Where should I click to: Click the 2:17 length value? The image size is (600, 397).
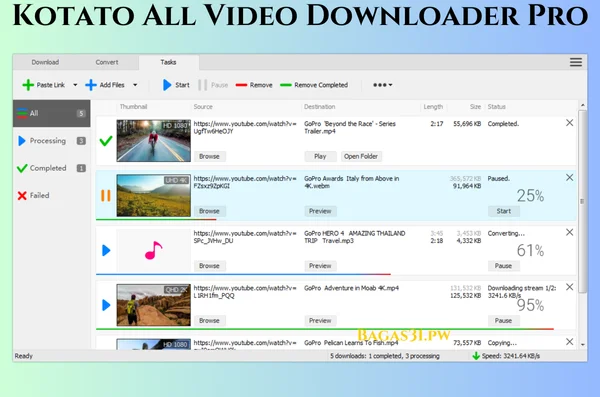click(x=437, y=124)
